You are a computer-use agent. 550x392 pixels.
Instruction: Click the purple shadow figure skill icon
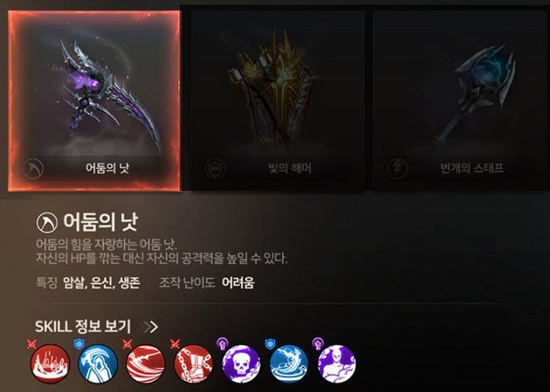(x=337, y=363)
